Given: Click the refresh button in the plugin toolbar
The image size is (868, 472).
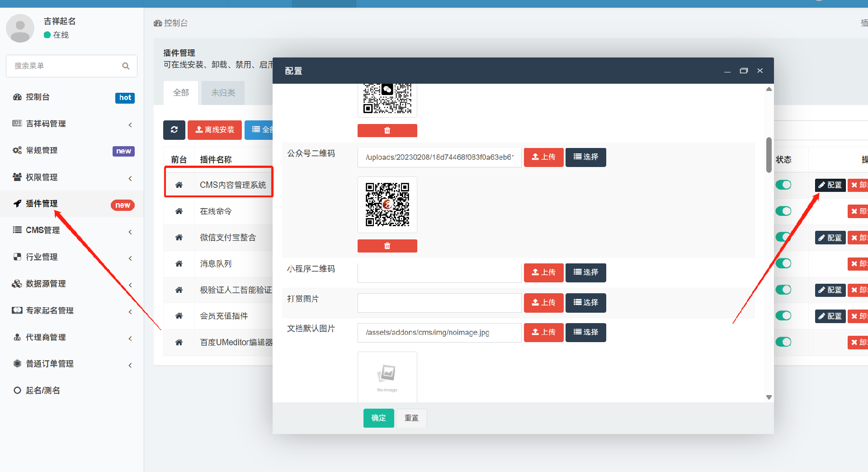Looking at the screenshot, I should [x=174, y=130].
